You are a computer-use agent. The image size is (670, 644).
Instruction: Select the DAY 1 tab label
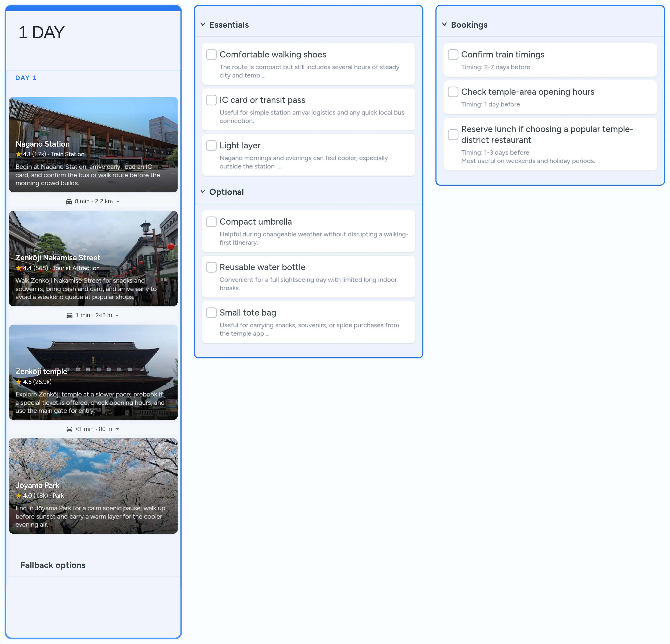coord(26,78)
